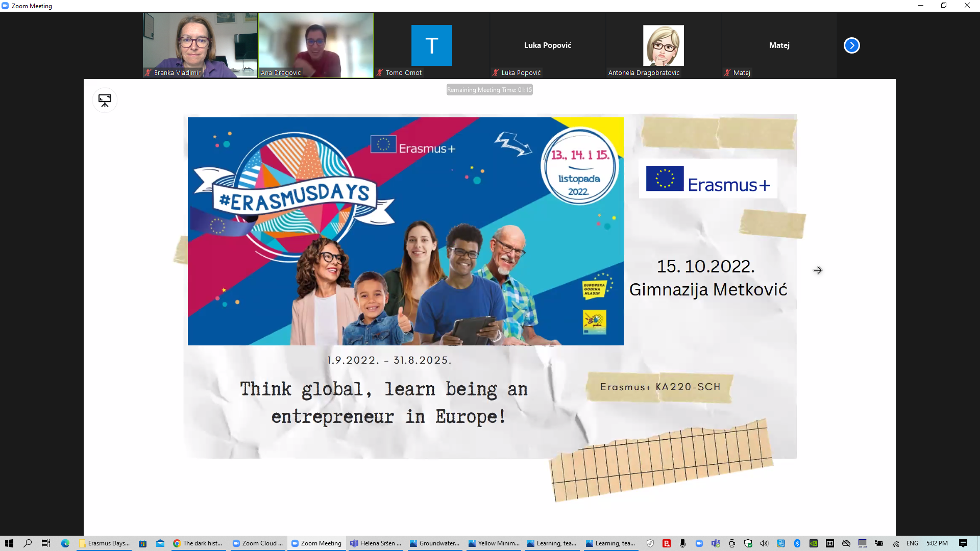Launch Microsoft Edge from the taskbar
The width and height of the screenshot is (980, 551).
(x=65, y=543)
